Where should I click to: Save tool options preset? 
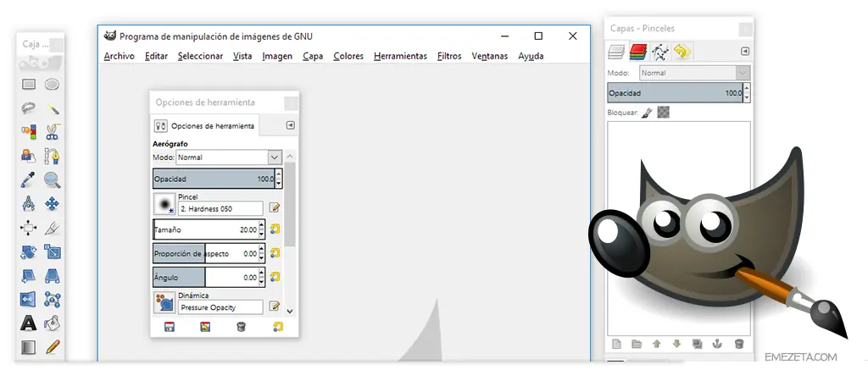tap(170, 327)
